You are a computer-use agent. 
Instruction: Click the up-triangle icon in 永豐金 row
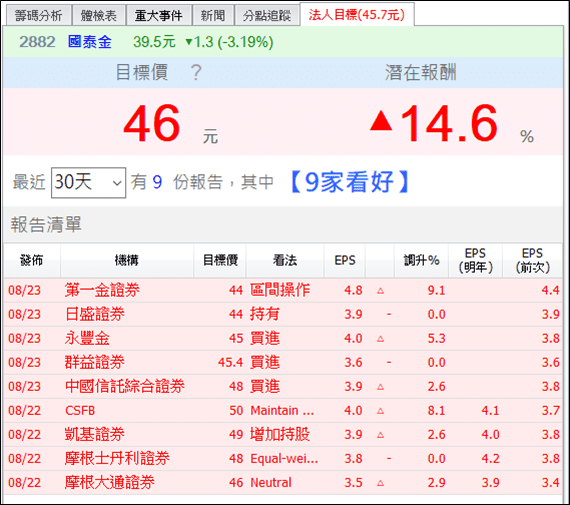point(381,339)
